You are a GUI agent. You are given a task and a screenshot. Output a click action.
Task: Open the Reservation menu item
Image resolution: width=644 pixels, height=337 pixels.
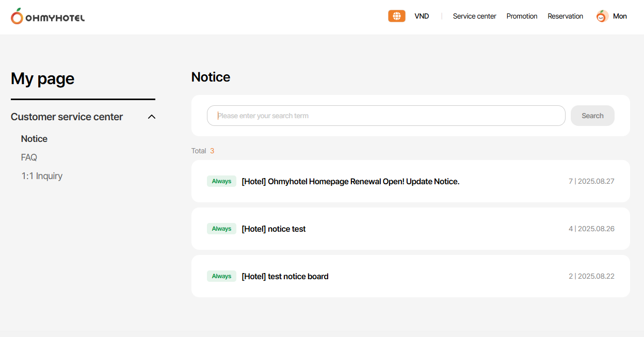565,17
